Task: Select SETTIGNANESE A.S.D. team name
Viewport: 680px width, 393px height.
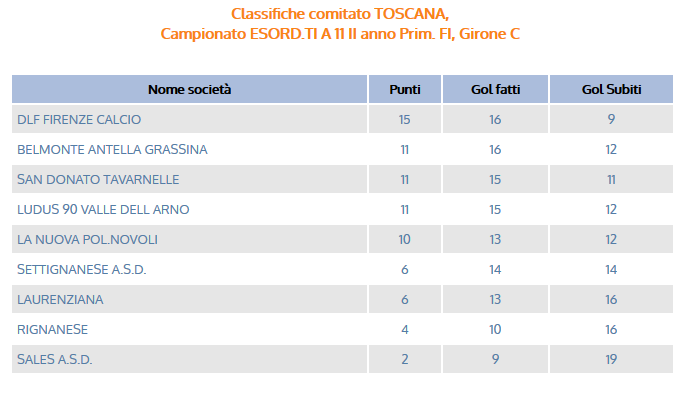Action: 82,269
